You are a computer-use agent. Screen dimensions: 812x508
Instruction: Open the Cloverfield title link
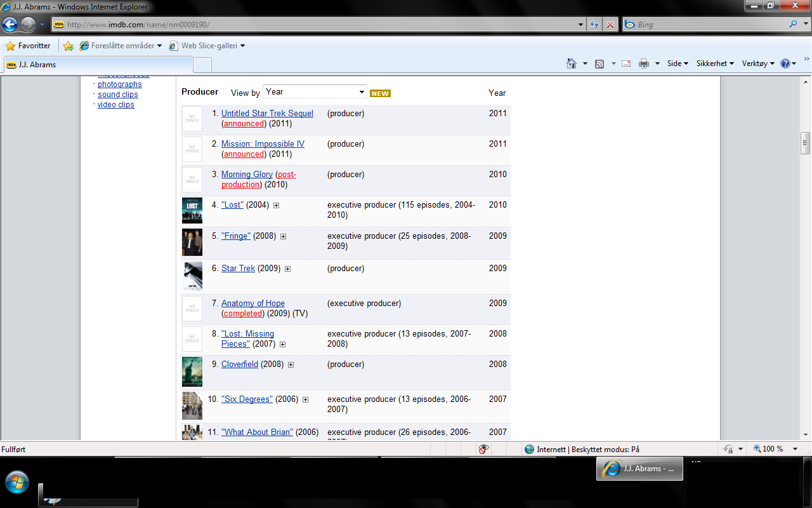pos(240,364)
